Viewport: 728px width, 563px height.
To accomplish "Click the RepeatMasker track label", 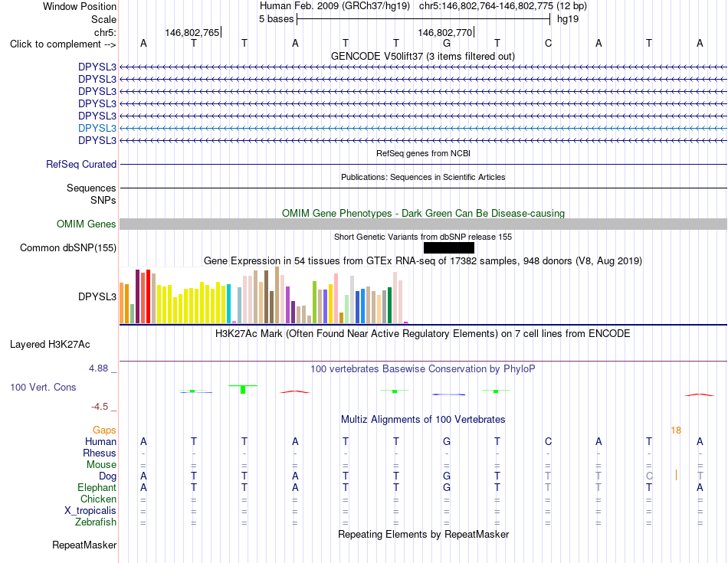I will [84, 545].
